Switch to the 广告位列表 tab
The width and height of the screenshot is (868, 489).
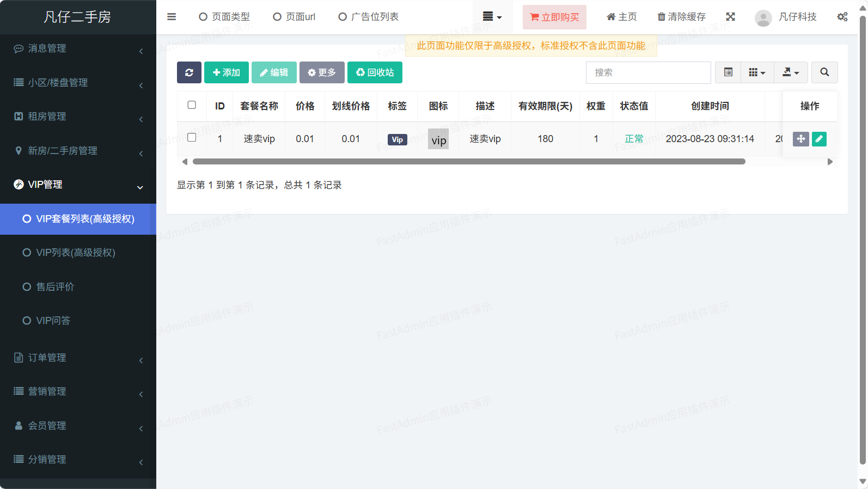click(x=369, y=17)
